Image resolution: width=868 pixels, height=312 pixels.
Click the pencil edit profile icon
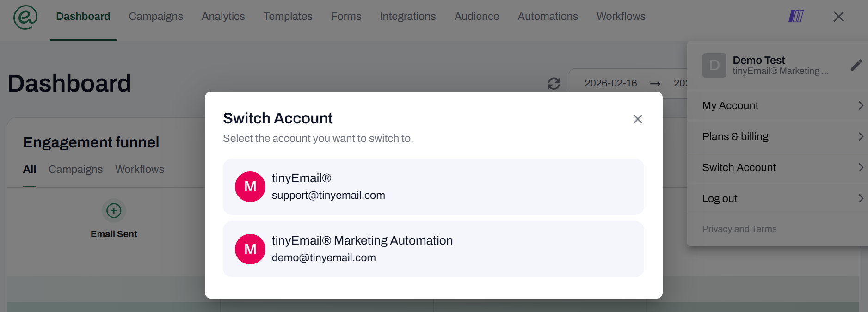tap(856, 65)
